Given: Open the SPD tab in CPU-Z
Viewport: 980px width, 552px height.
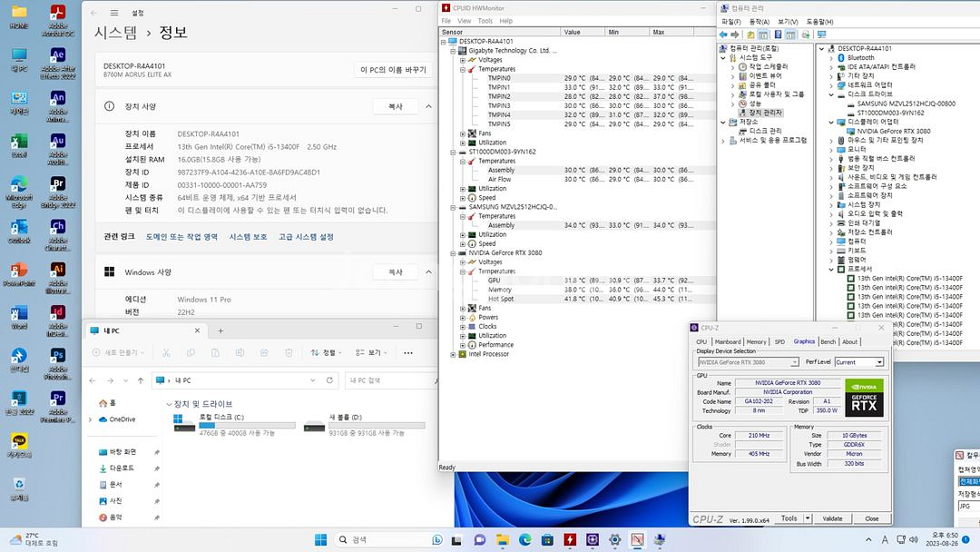Looking at the screenshot, I should pos(779,342).
